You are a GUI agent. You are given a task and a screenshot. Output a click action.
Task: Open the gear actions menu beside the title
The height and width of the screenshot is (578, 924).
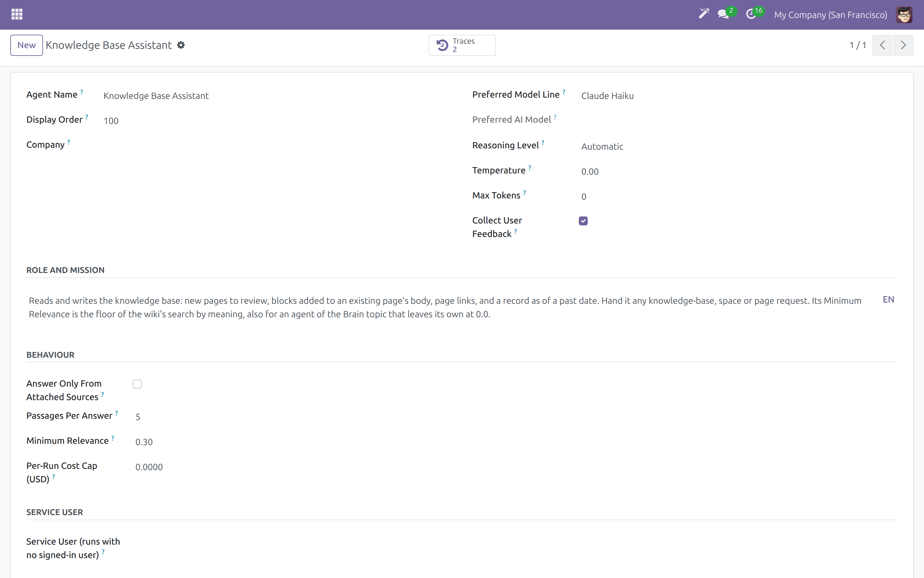tap(181, 45)
